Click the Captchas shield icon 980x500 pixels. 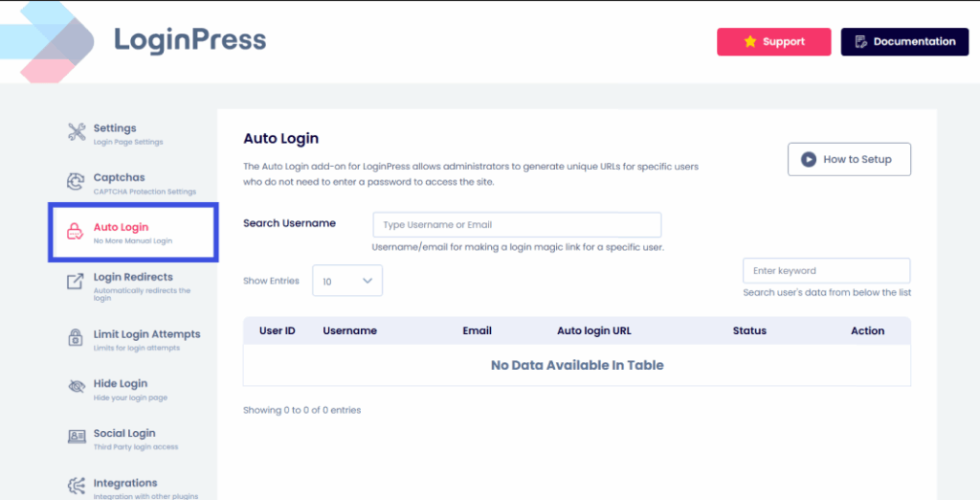[76, 181]
